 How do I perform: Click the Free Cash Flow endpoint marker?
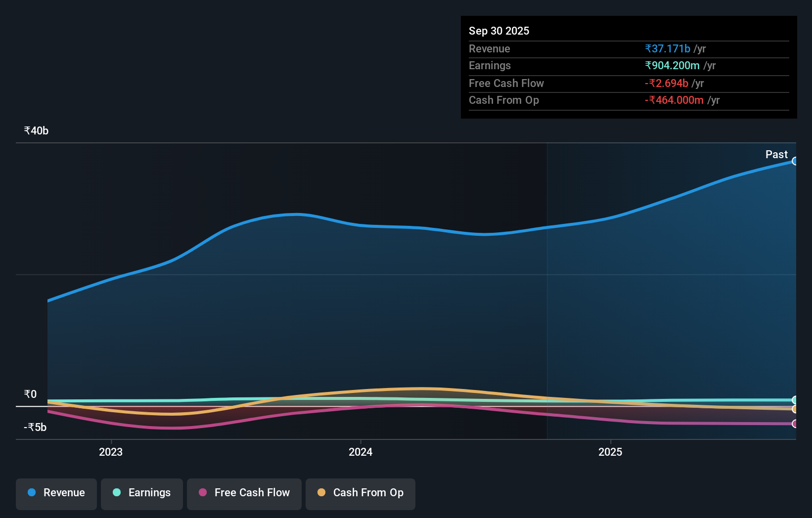pos(795,424)
